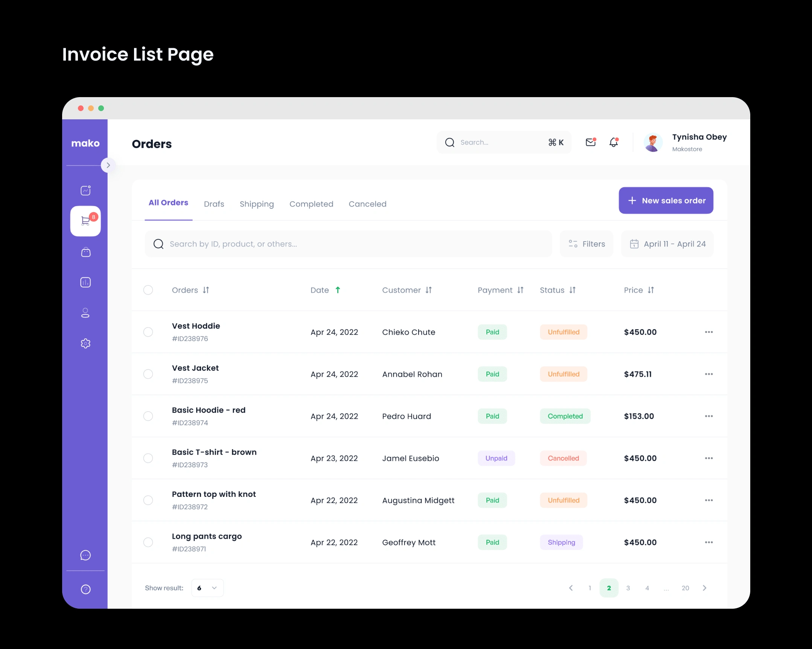Open more options for Pattern top with knot
The image size is (812, 649).
click(x=709, y=500)
